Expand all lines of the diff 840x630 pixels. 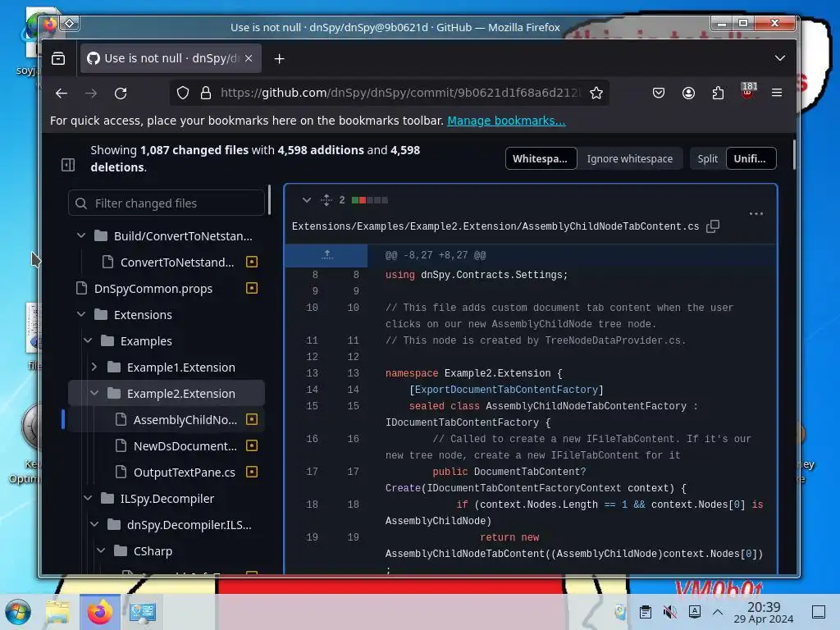click(326, 200)
